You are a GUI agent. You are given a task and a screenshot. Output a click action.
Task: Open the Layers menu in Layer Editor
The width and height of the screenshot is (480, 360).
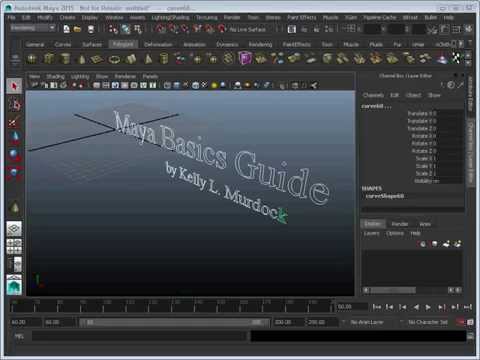pos(371,233)
